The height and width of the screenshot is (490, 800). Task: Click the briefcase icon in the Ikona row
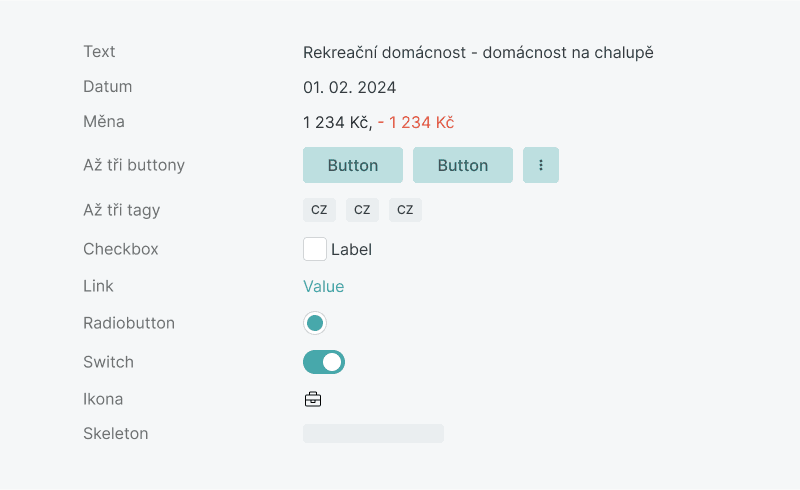pos(313,399)
